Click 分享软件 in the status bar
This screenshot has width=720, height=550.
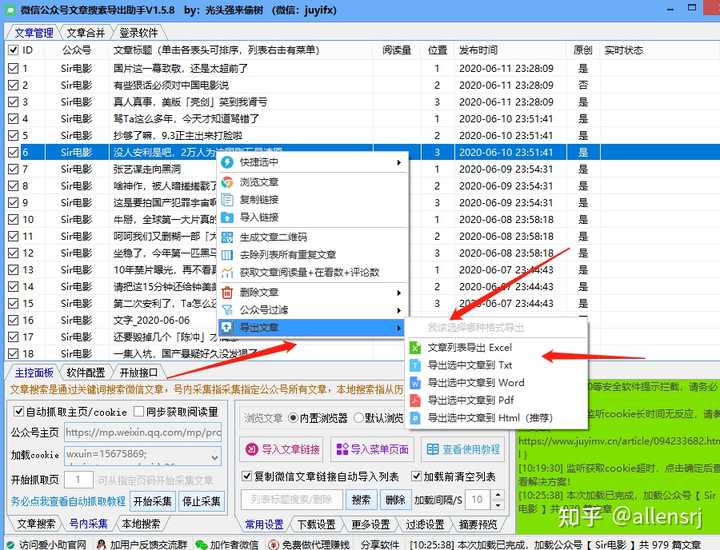pos(379,544)
